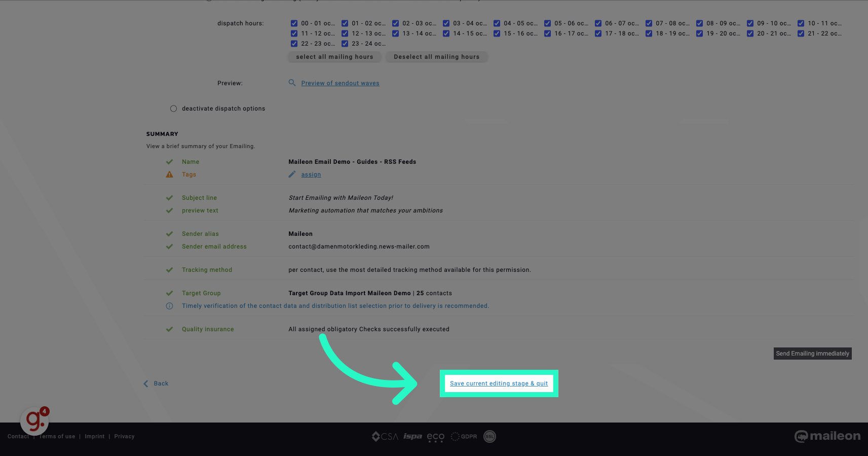This screenshot has width=868, height=456.
Task: Click the Sender email address summary label
Action: (214, 247)
